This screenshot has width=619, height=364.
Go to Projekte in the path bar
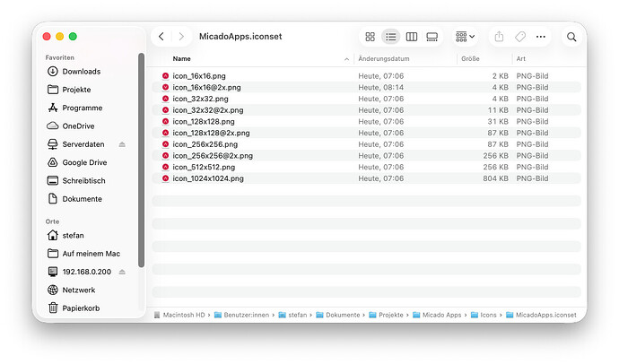coord(388,315)
